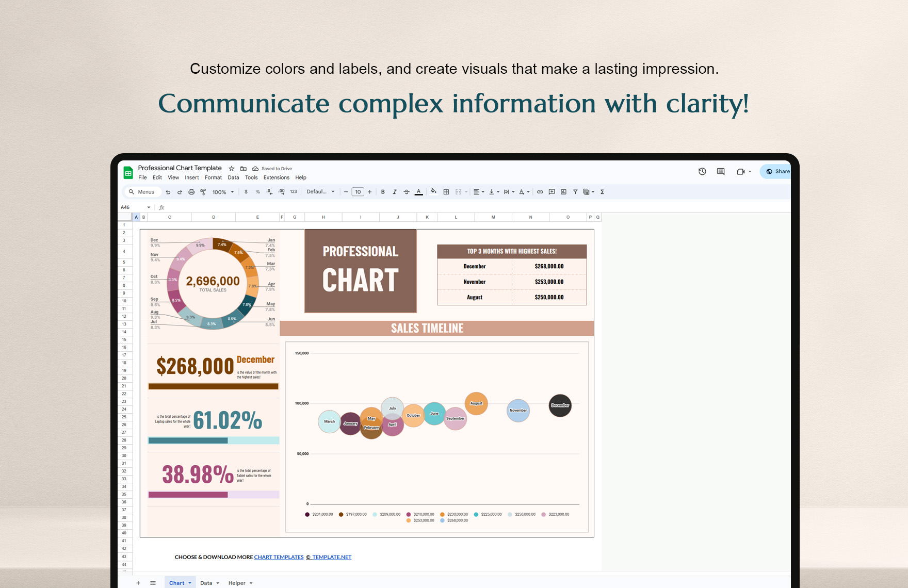
Task: Open the CHART TEMPLATES link
Action: [279, 557]
